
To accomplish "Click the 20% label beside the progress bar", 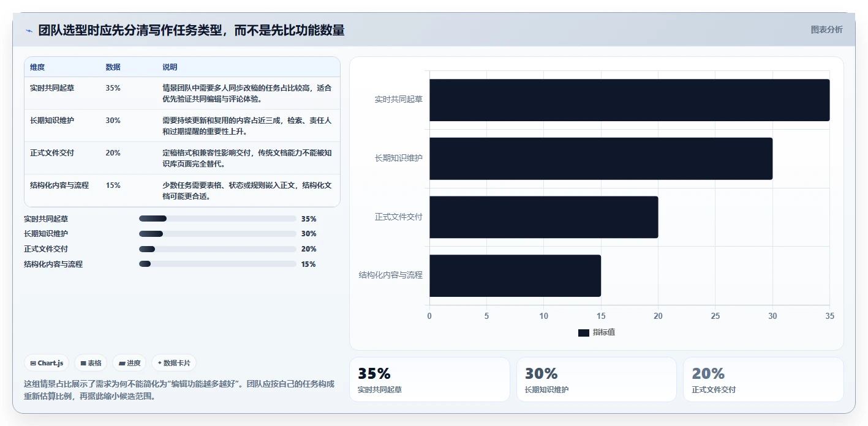I will click(309, 249).
